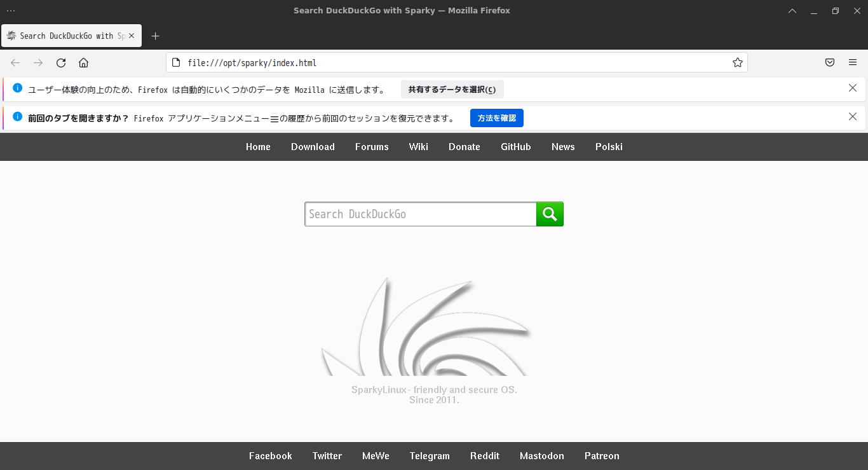
Task: Open News in the top navigation
Action: coord(563,147)
